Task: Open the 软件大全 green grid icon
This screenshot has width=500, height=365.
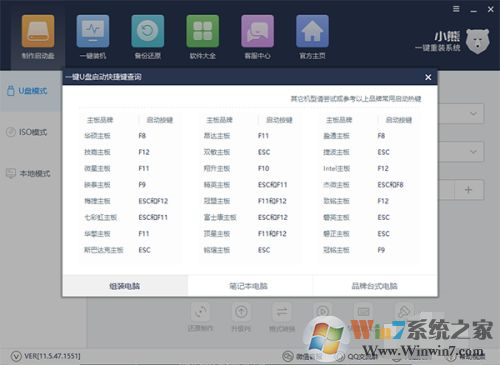Action: click(x=203, y=31)
